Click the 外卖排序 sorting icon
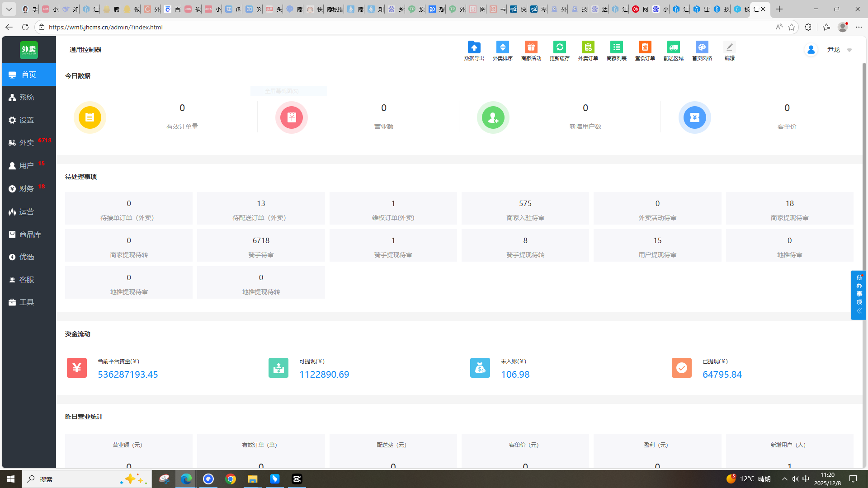The width and height of the screenshot is (868, 488). 502,47
